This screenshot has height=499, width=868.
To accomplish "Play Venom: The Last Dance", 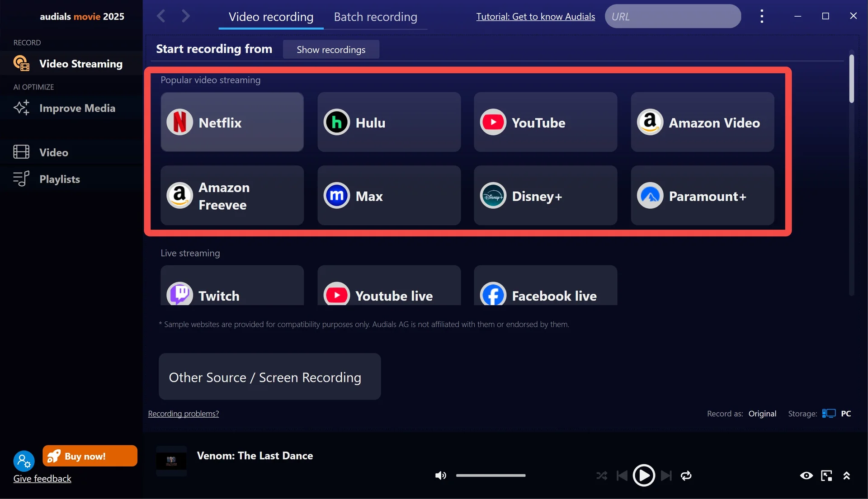I will pyautogui.click(x=644, y=475).
